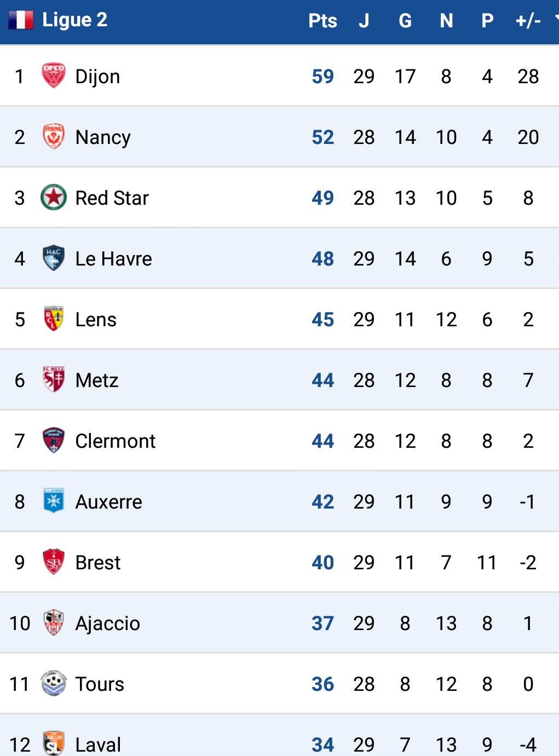This screenshot has width=559, height=756.
Task: Click the Red Star crest
Action: pyautogui.click(x=54, y=197)
